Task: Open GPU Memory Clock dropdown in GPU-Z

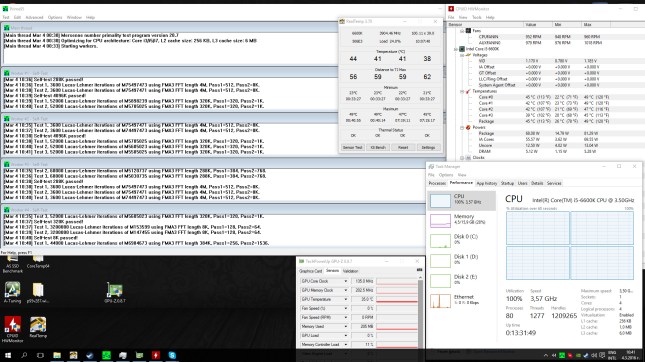Action: point(346,290)
